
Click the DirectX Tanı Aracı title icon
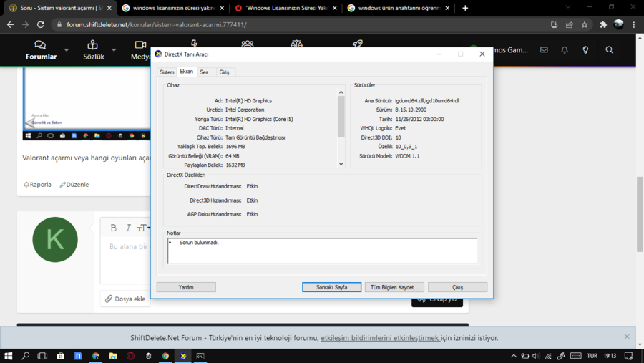click(158, 54)
